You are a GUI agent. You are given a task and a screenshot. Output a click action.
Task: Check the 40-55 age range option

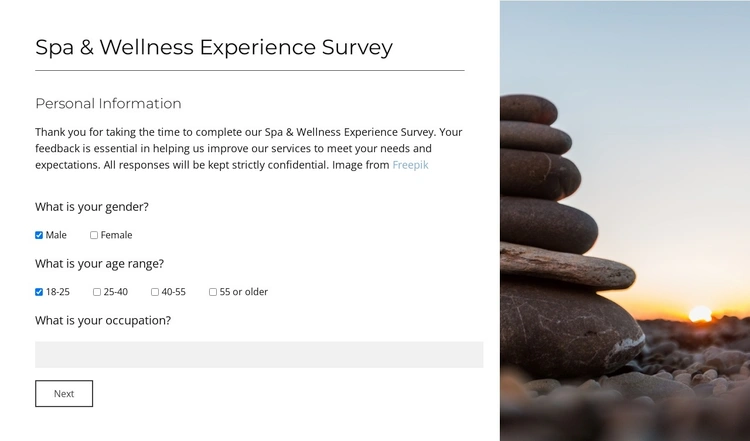pos(155,292)
